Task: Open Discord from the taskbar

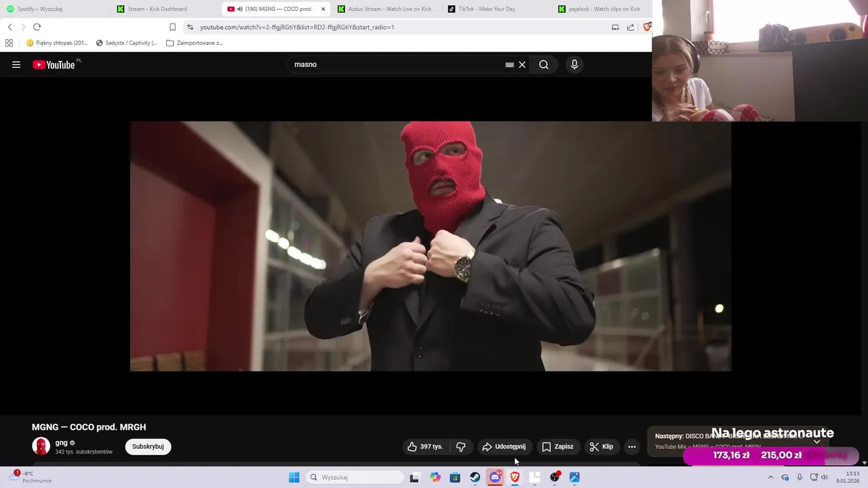Action: [495, 477]
